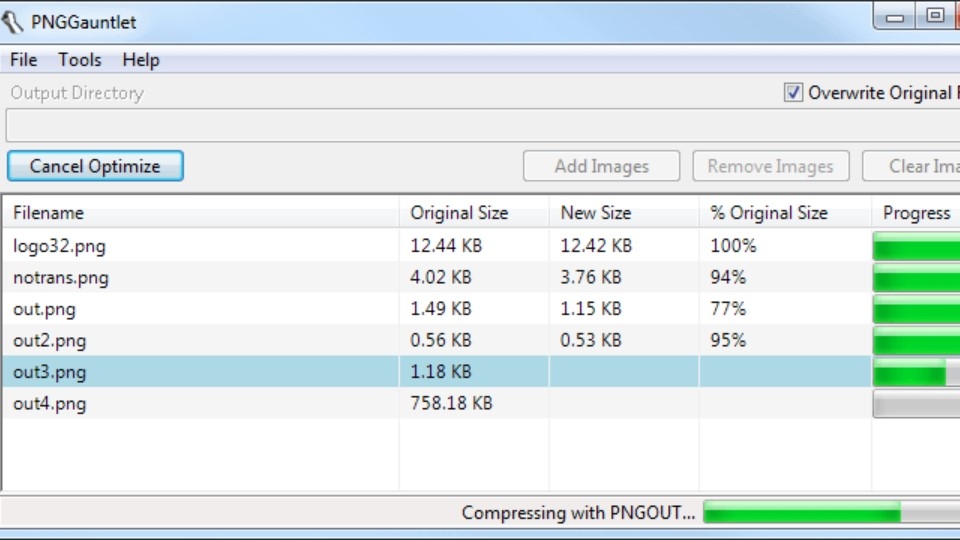Click the Remove Images button
Image resolution: width=960 pixels, height=540 pixels.
pos(771,166)
